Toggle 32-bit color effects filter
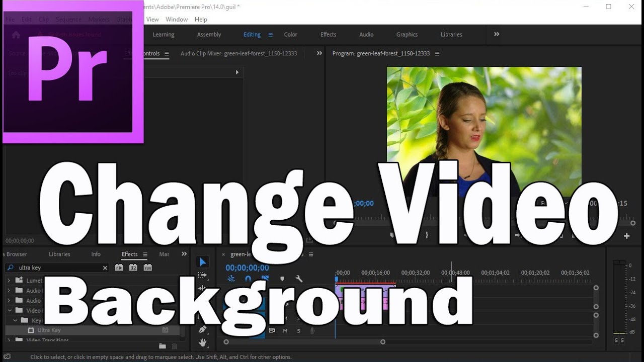Screen dimensions: 644x362 pos(133,267)
